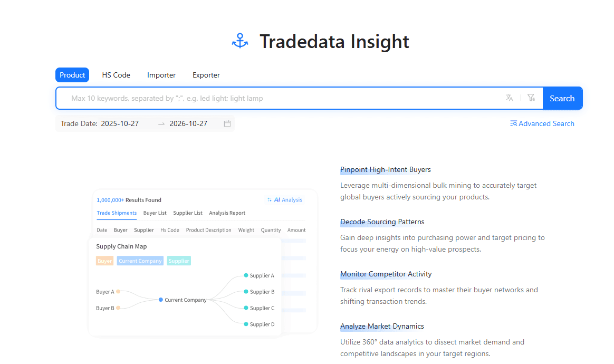
Task: Click the Tradedata Insight title text
Action: point(334,42)
